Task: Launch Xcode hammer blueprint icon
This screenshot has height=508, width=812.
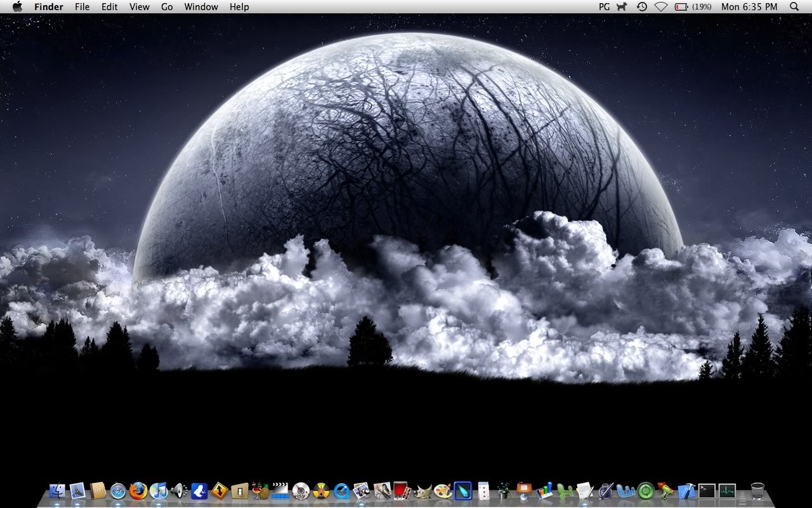Action: (x=686, y=490)
